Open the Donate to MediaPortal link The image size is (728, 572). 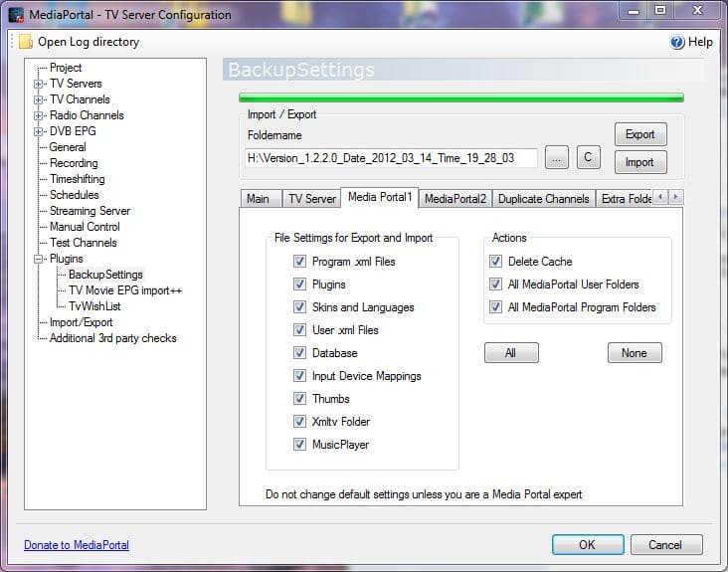(x=77, y=545)
